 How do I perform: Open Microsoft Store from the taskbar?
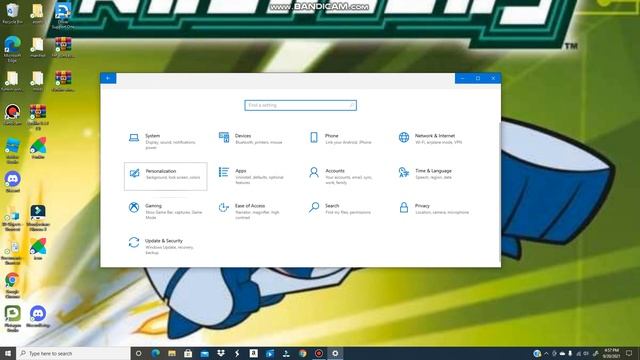[188, 353]
